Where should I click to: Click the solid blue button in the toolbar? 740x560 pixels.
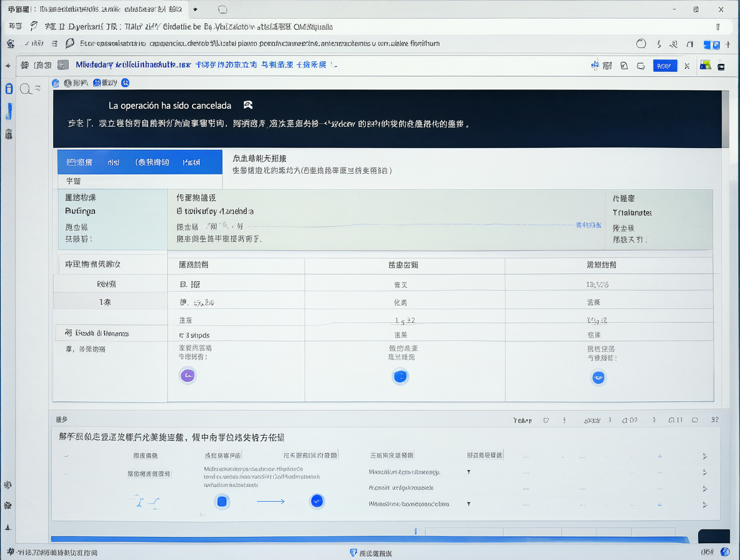(664, 66)
